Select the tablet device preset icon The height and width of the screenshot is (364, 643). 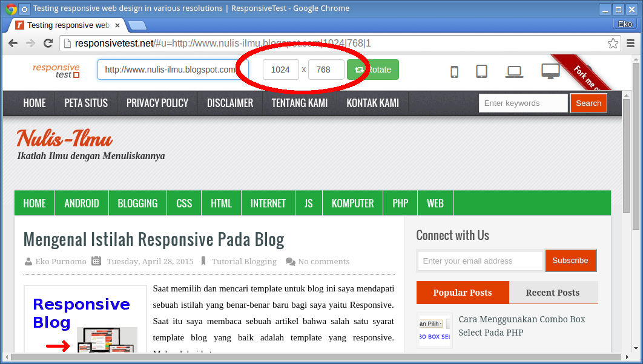point(481,71)
